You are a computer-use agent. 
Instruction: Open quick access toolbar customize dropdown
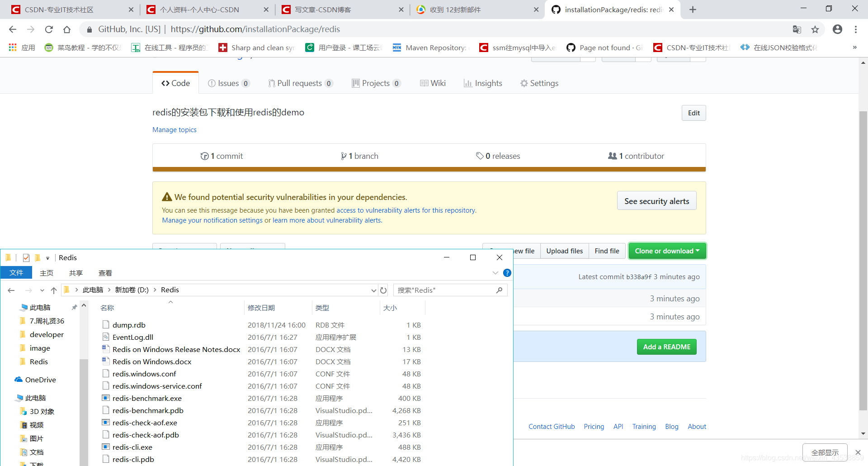(x=47, y=258)
